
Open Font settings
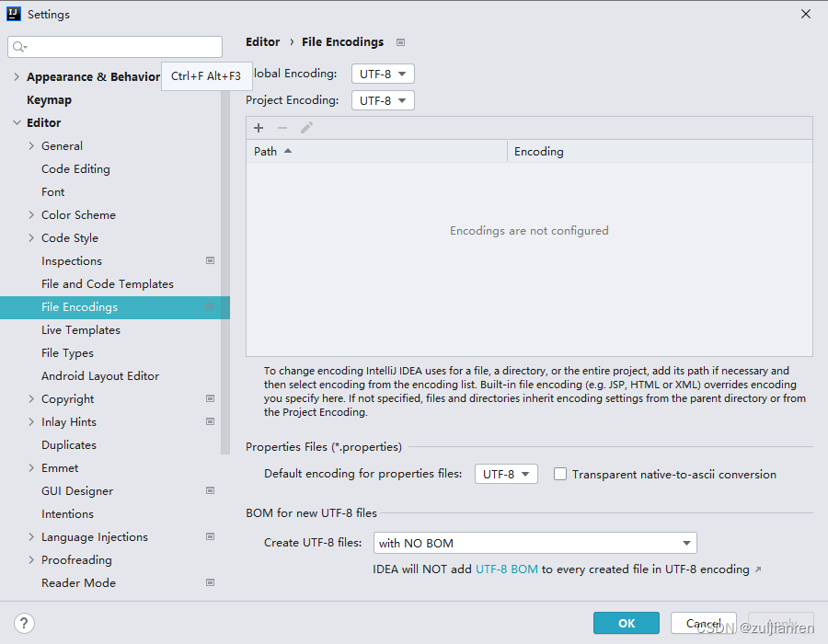[x=52, y=192]
